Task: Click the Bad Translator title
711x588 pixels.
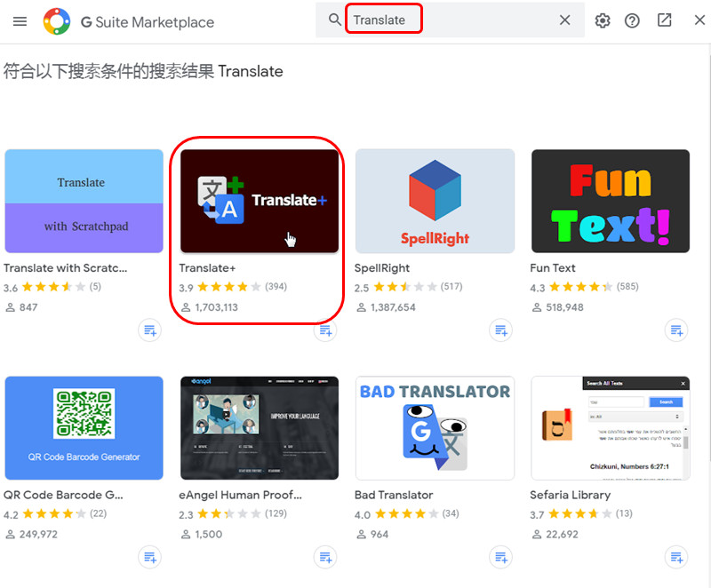Action: tap(394, 495)
